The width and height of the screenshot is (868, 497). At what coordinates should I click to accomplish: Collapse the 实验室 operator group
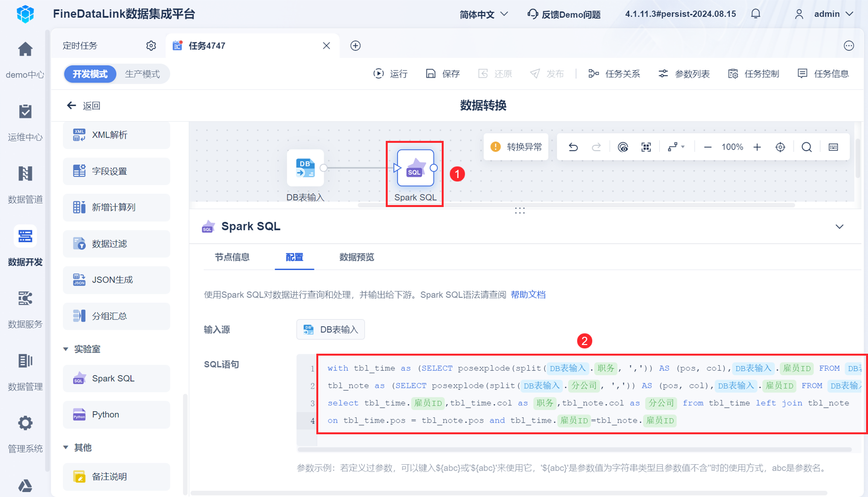[x=66, y=349]
